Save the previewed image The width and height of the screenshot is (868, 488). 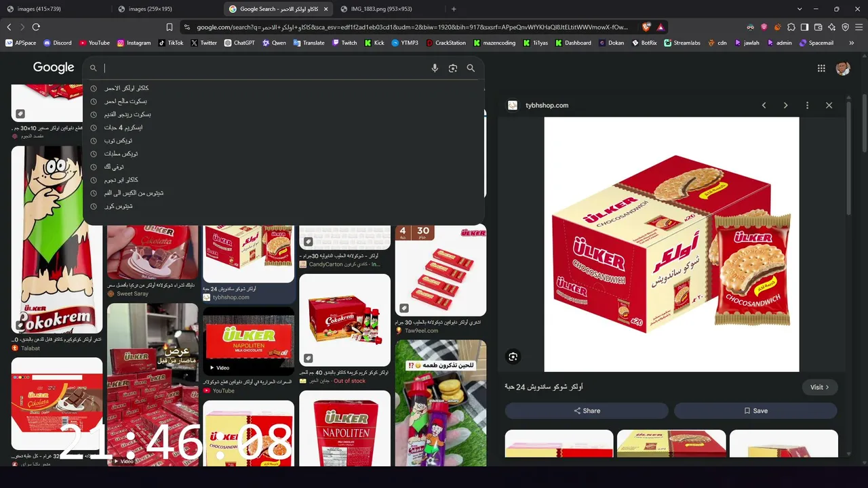point(755,411)
